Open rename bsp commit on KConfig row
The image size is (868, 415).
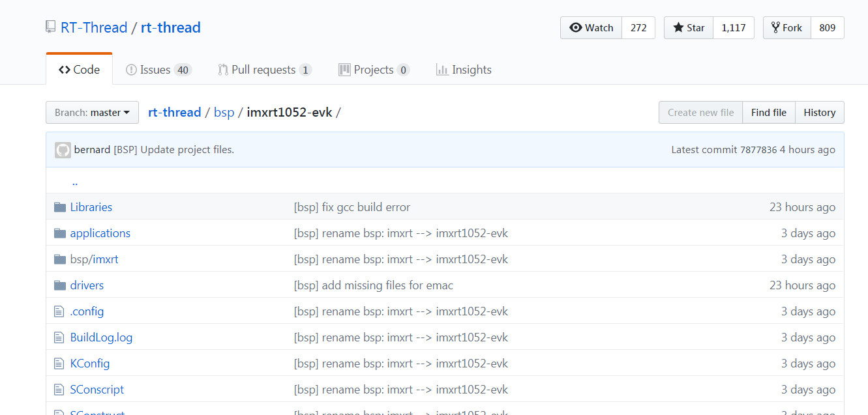[401, 364]
